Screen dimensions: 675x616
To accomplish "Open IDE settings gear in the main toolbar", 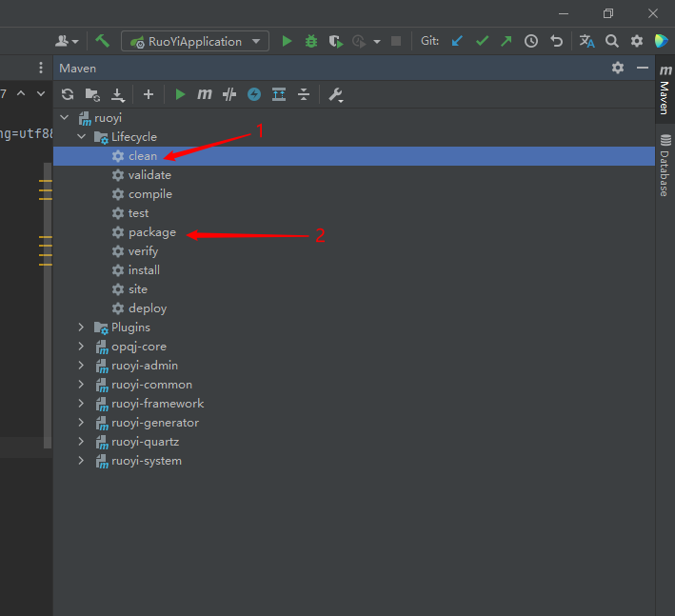I will (x=637, y=41).
